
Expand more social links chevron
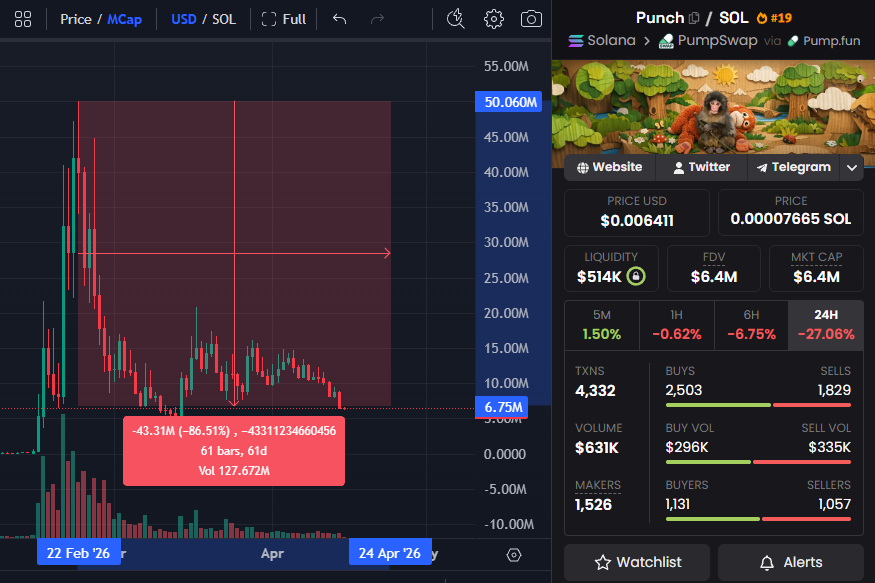point(852,167)
